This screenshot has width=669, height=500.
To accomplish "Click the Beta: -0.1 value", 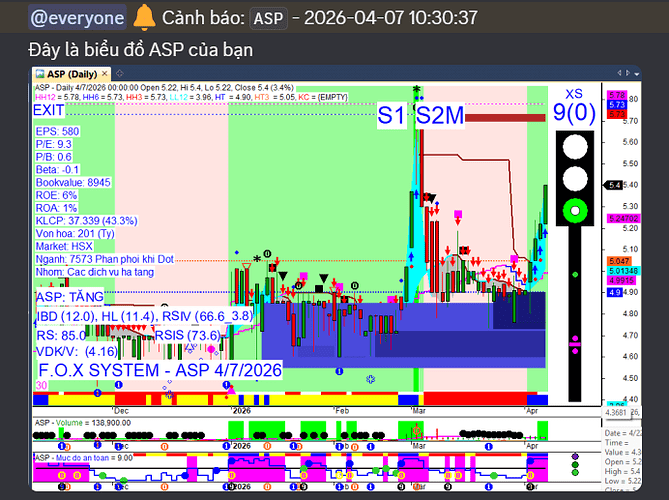I will pos(57,170).
